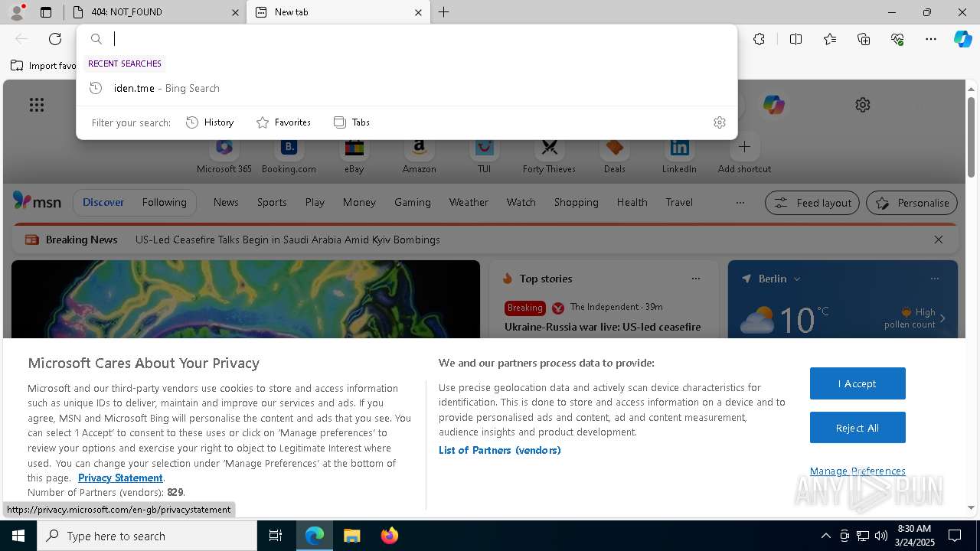Select the Discover feed tab
This screenshot has height=551, width=980.
[103, 203]
